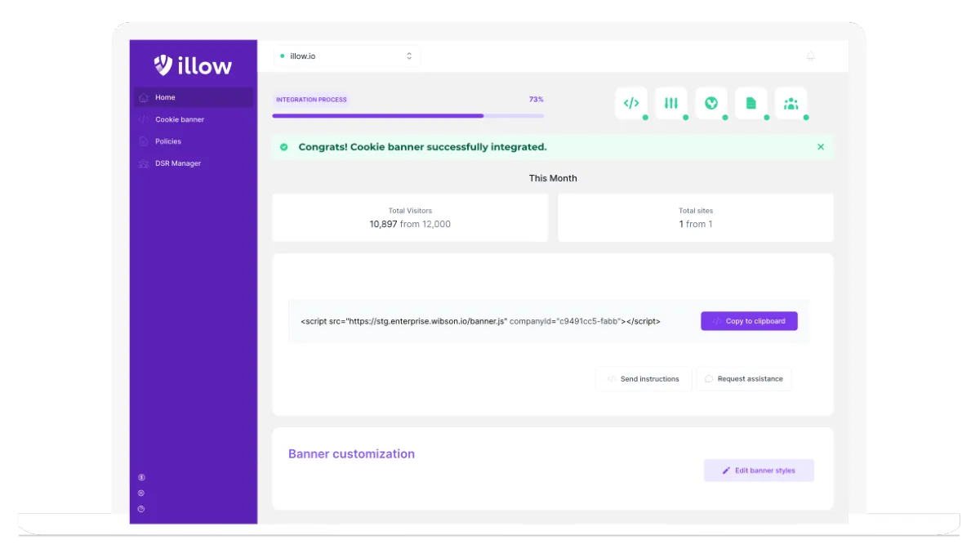Screen dimensions: 980x558
Task: Click the Total Visitors card
Action: [410, 217]
